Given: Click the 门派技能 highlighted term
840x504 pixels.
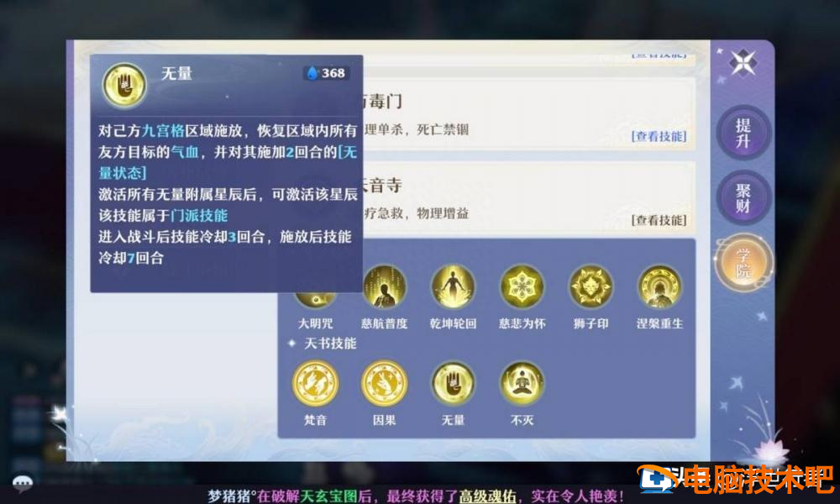Looking at the screenshot, I should click(199, 215).
